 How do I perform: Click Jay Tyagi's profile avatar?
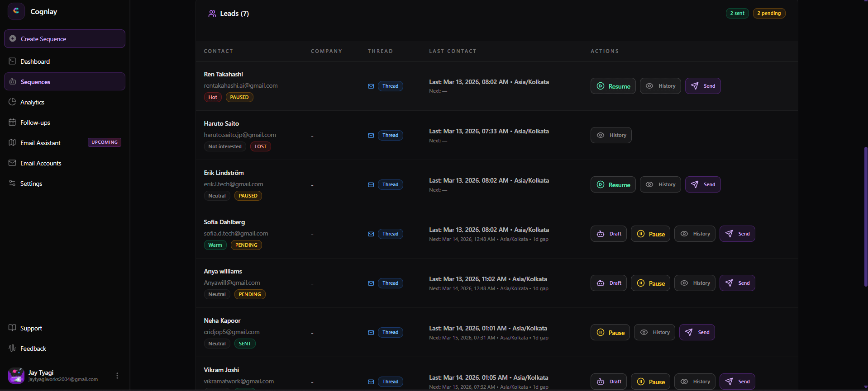[x=16, y=376]
